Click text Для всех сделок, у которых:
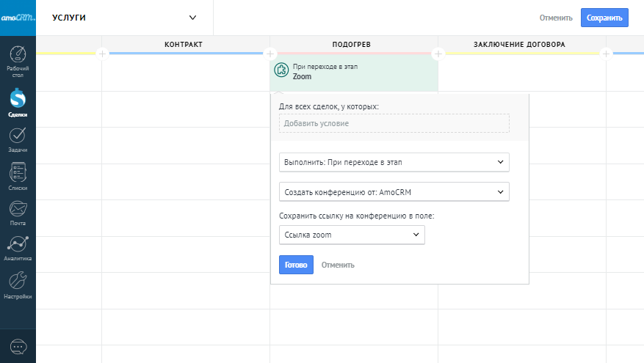 point(328,106)
